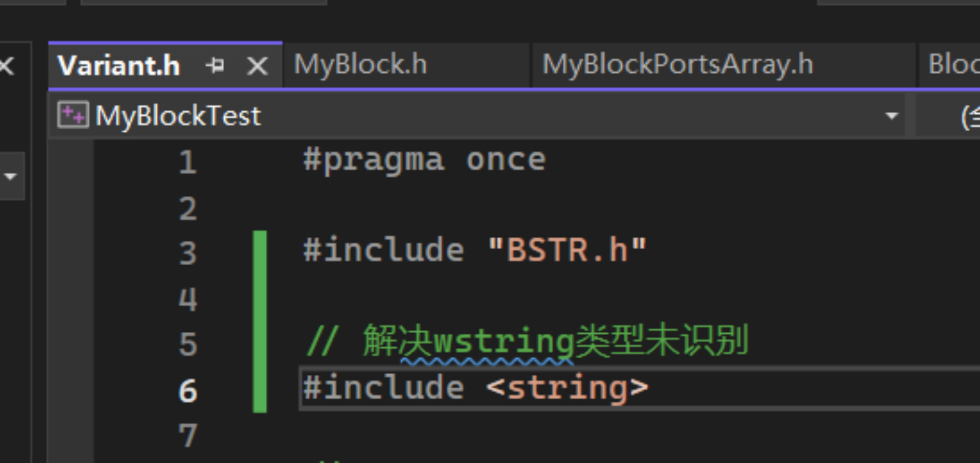Close the Variant.h tab
The width and height of the screenshot is (980, 463).
257,66
